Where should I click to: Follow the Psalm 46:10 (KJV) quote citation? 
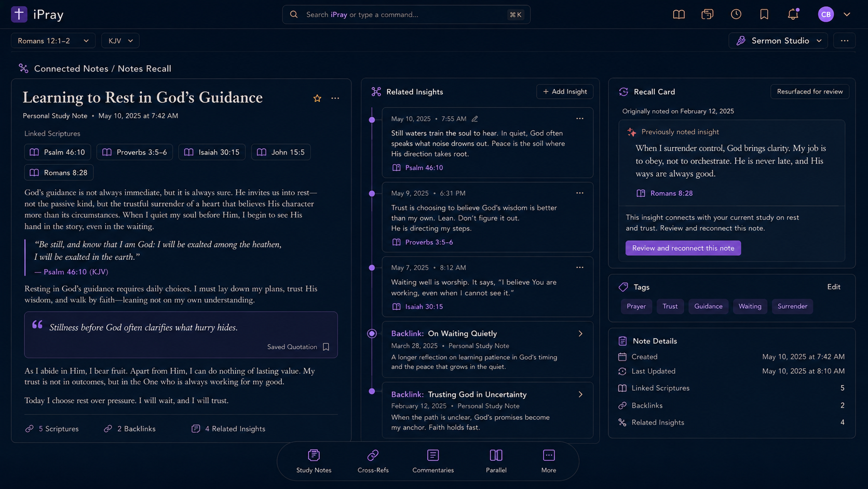click(x=76, y=272)
